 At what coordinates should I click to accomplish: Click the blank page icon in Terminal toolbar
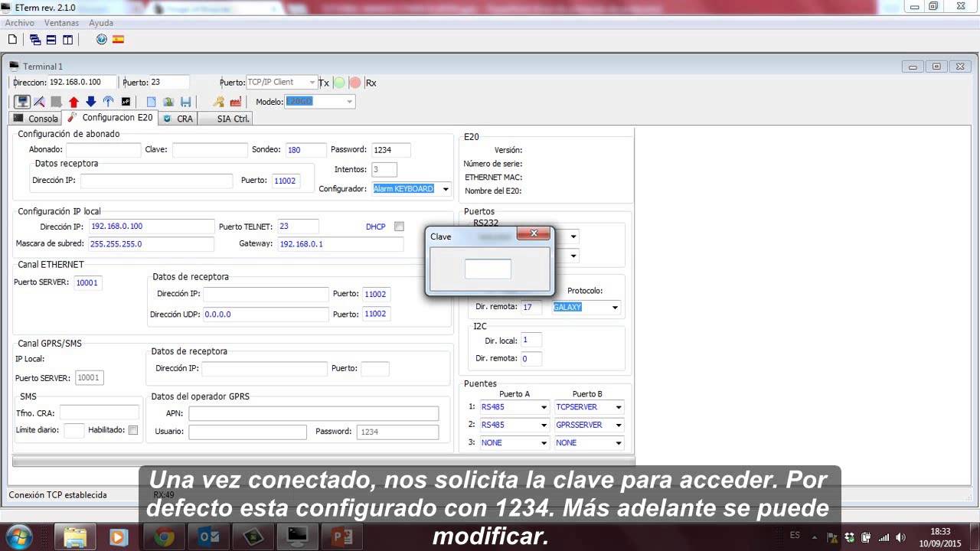point(151,102)
